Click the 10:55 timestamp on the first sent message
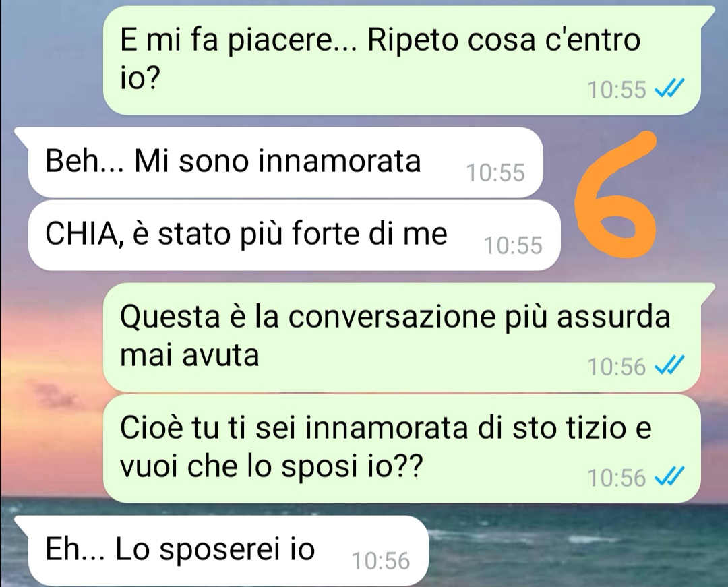728x587 pixels. click(617, 90)
